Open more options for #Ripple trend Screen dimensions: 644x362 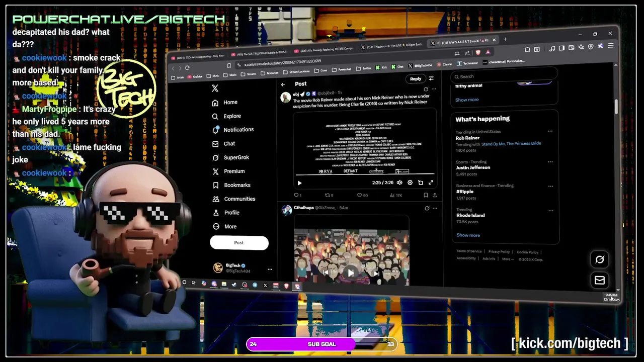pos(550,186)
